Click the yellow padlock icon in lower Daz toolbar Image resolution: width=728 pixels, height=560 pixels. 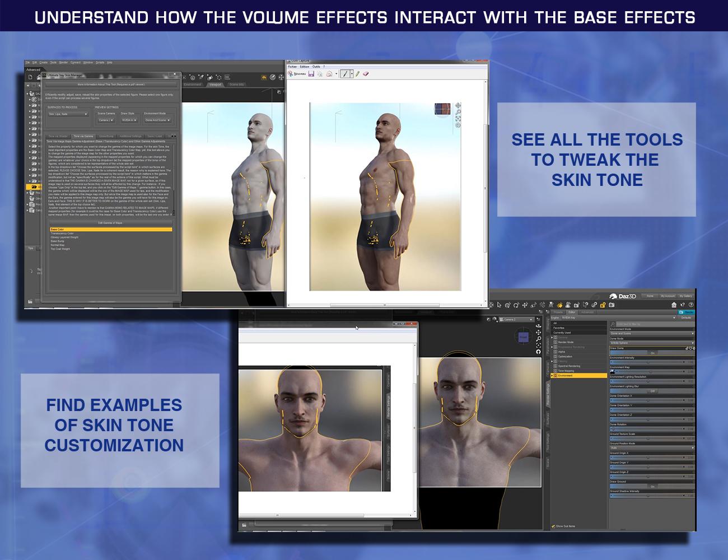pyautogui.click(x=603, y=305)
